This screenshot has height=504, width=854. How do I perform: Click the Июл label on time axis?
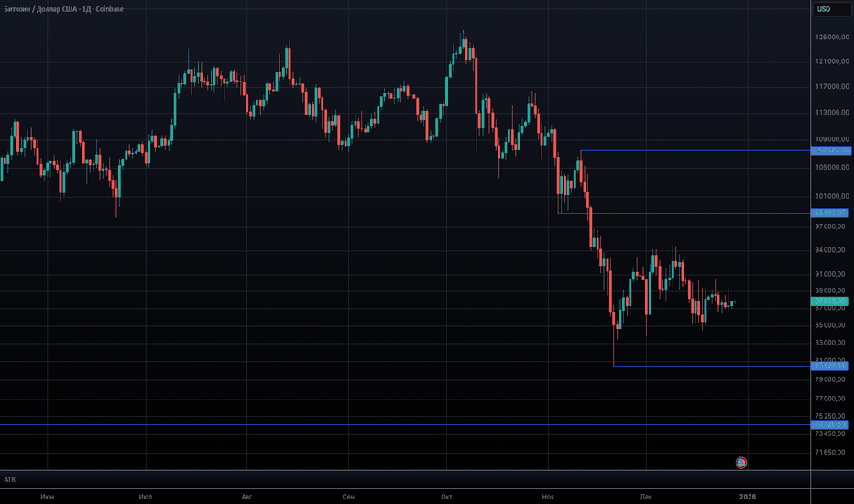tap(145, 496)
